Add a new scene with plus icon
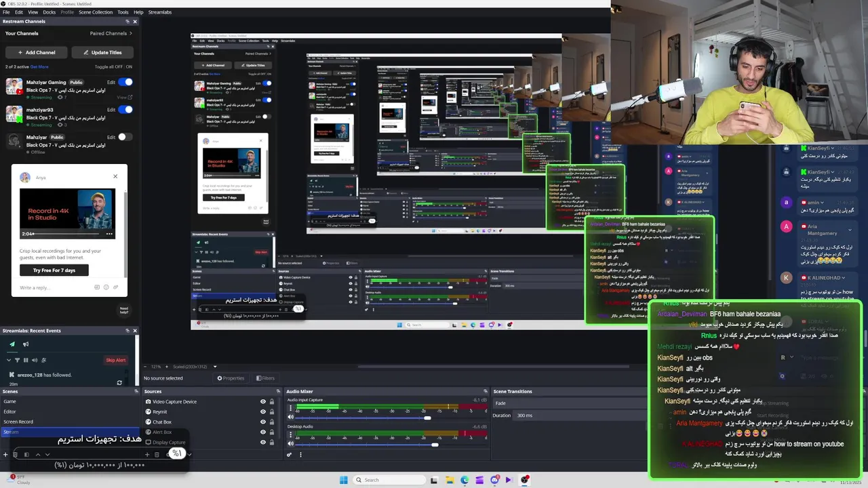868x488 pixels. [5, 455]
